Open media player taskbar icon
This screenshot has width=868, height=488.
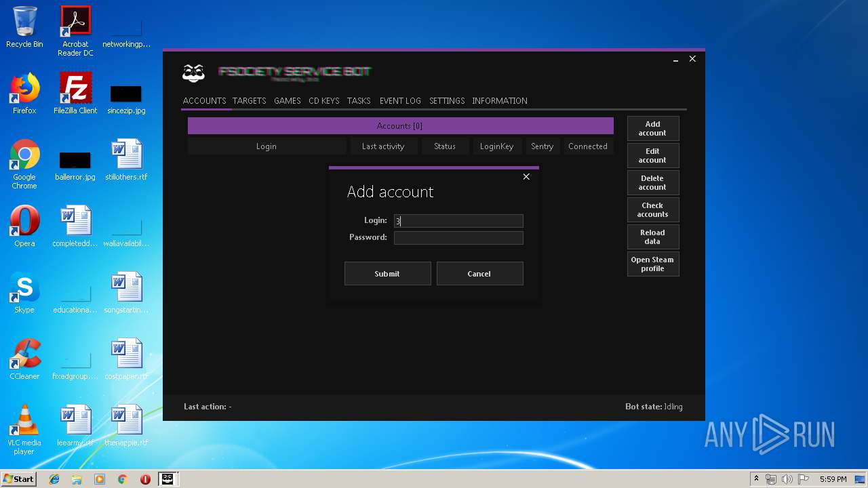click(100, 479)
